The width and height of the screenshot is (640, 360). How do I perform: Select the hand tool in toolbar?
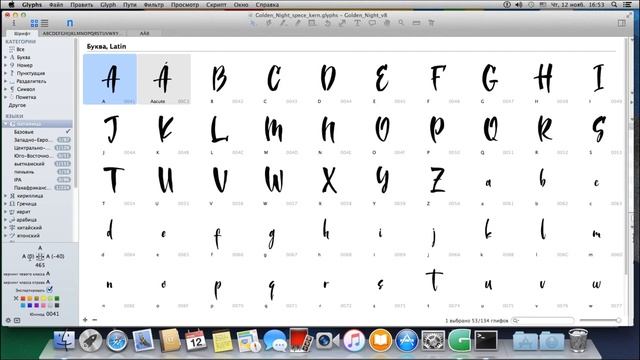(387, 23)
